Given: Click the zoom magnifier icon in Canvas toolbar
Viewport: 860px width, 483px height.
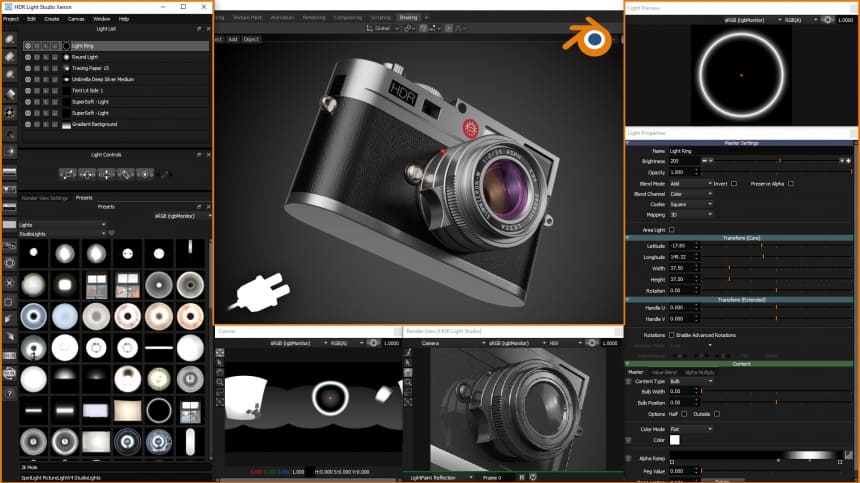Looking at the screenshot, I should tap(221, 380).
